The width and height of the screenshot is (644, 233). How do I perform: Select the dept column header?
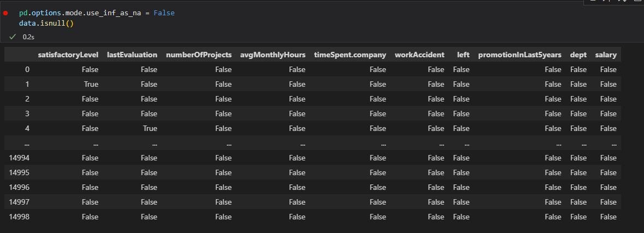(578, 55)
